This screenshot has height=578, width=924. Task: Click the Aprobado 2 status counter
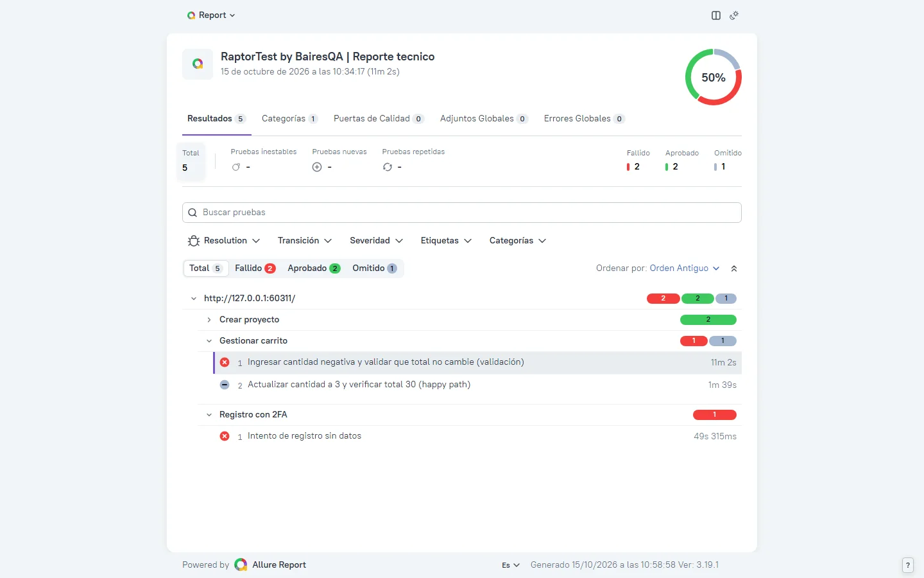coord(681,161)
